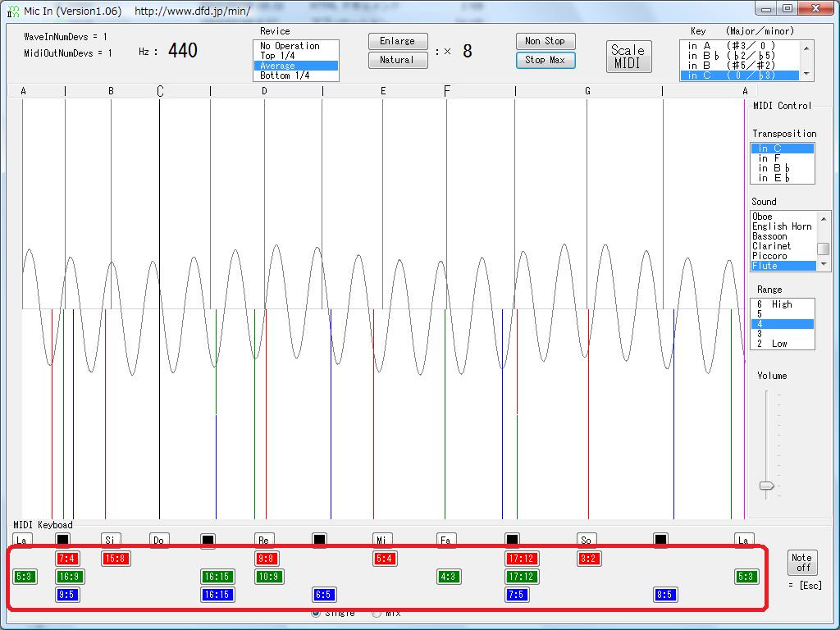Select Range 6 High
The image size is (840, 630).
click(782, 304)
